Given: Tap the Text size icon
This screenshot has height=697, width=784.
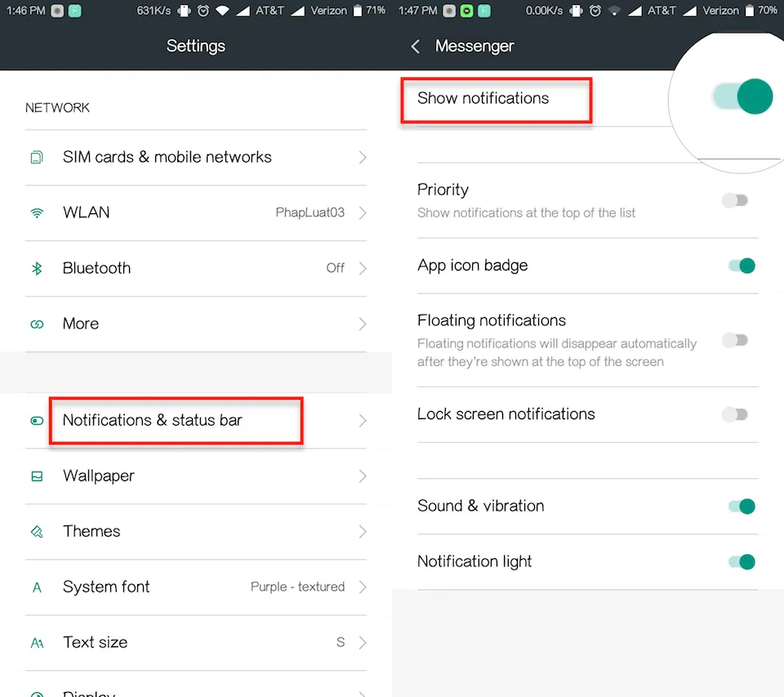Looking at the screenshot, I should tap(37, 643).
